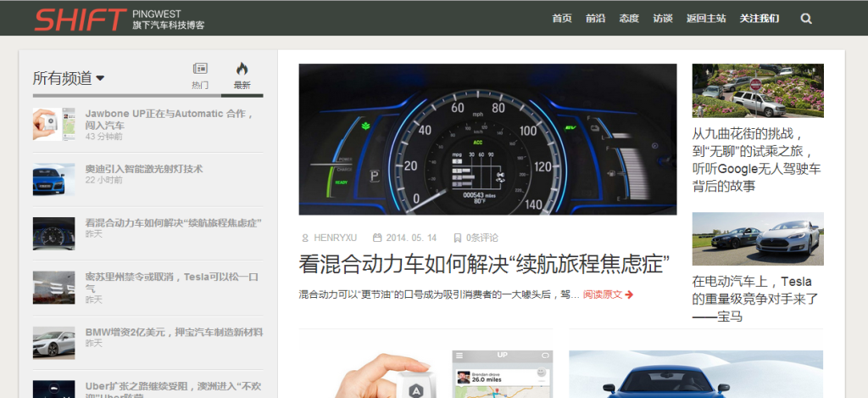This screenshot has width=868, height=398.
Task: Open featured headline 看混合动力车如何解决续航旅程焦虑症
Action: click(484, 264)
